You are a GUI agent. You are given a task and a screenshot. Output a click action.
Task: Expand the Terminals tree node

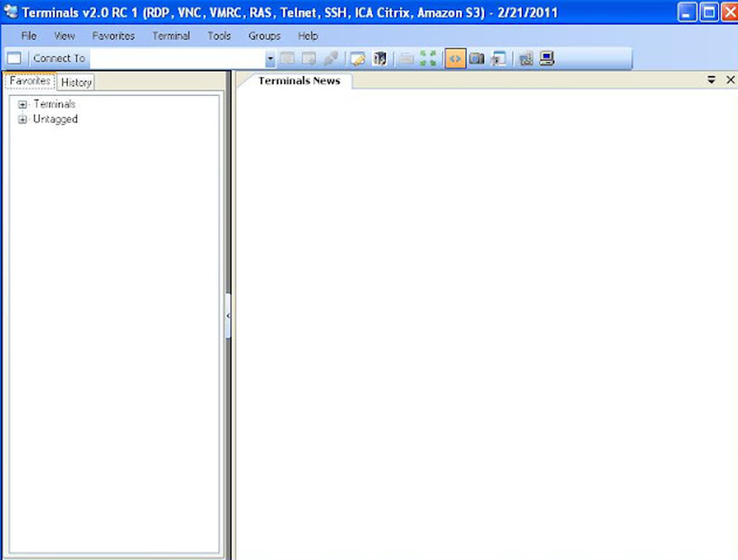tap(22, 105)
